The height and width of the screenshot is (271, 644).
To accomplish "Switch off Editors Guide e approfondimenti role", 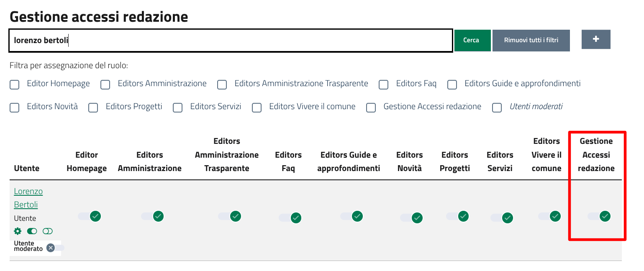I will point(352,216).
